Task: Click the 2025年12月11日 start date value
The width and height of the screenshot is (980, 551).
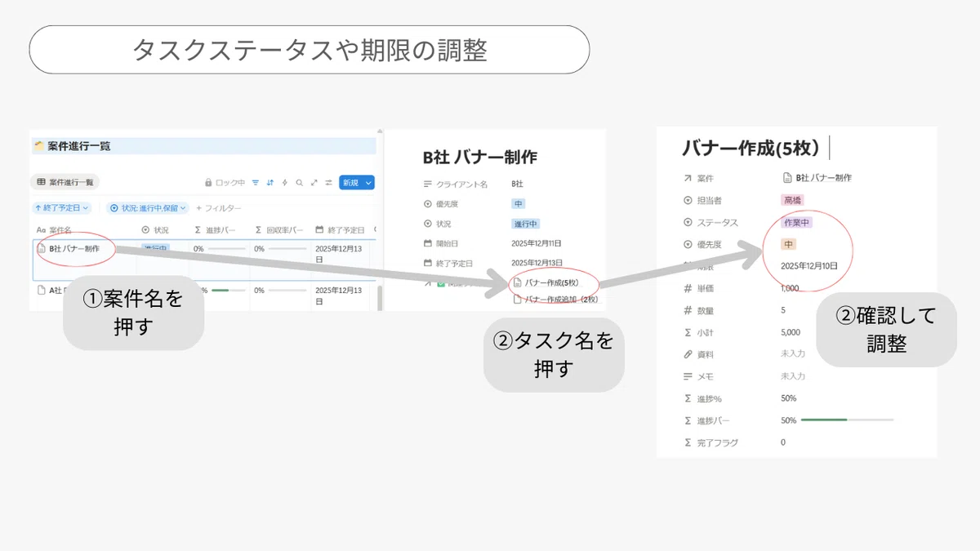Action: 537,243
